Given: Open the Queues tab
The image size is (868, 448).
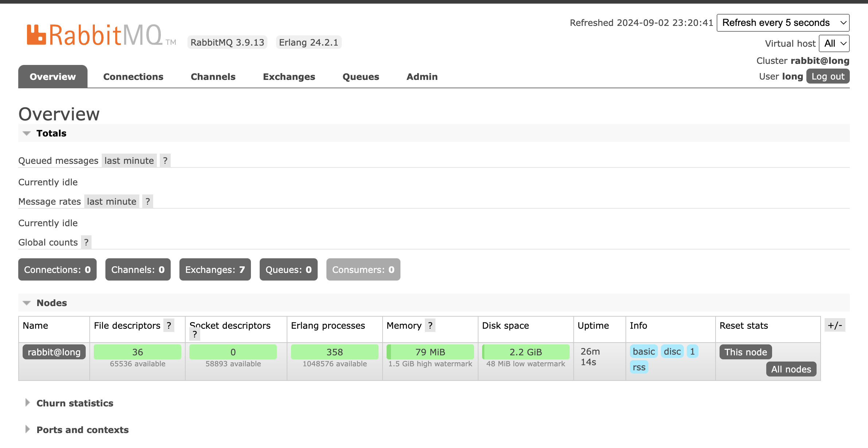Looking at the screenshot, I should [x=361, y=77].
